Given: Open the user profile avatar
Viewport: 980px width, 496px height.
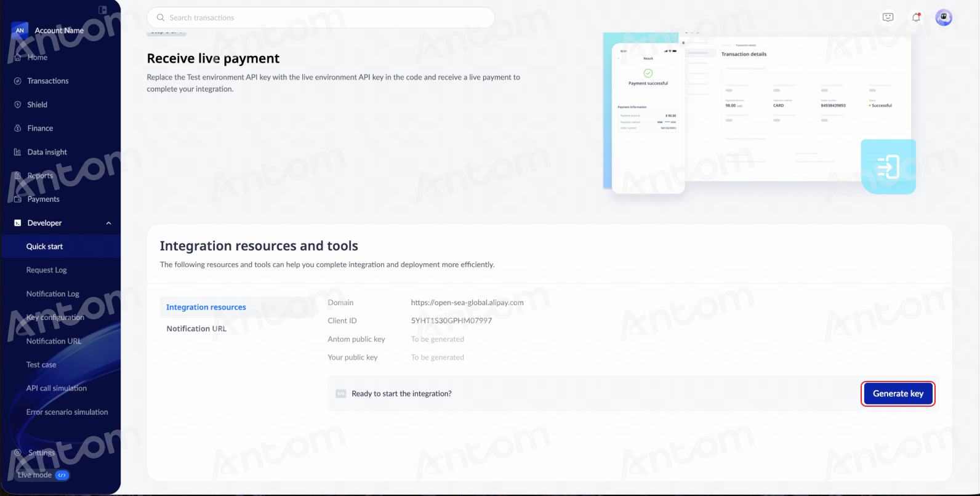Looking at the screenshot, I should (x=944, y=17).
